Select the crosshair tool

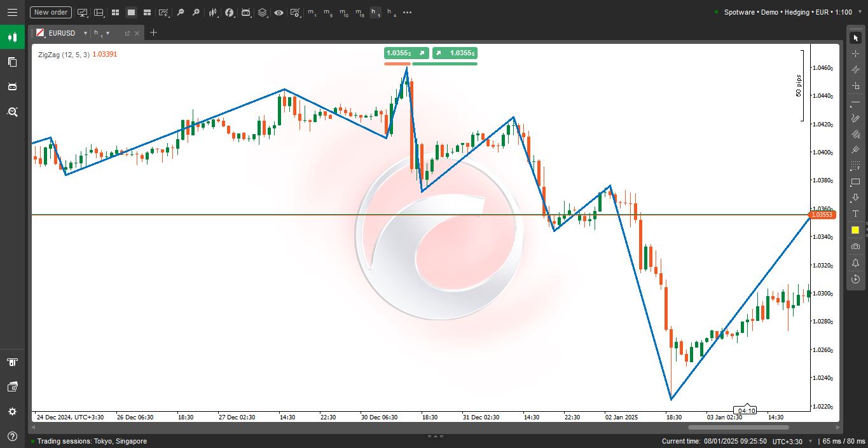(x=855, y=54)
